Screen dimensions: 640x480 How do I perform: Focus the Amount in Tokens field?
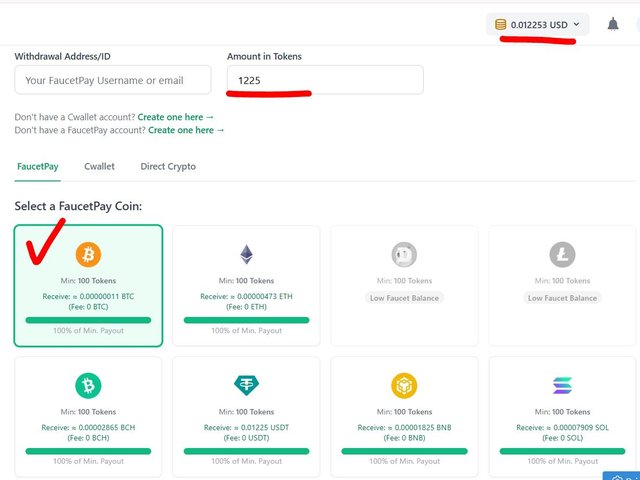click(325, 80)
